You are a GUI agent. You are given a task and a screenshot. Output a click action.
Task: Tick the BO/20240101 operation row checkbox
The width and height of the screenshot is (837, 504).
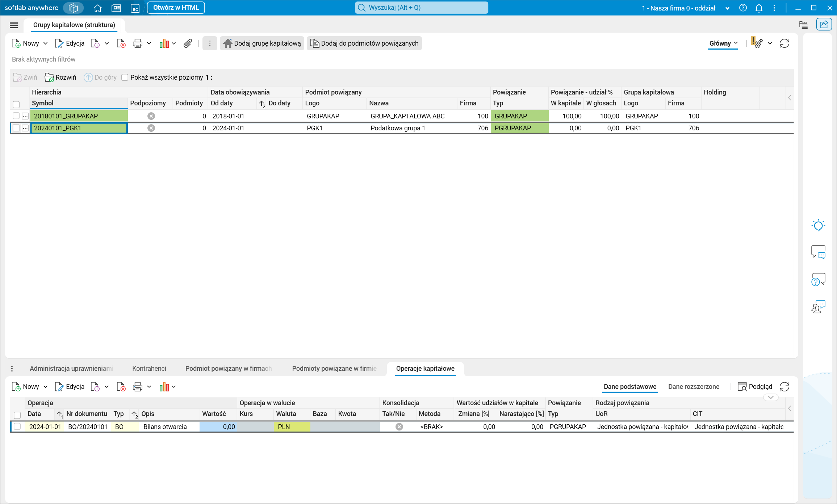17,427
